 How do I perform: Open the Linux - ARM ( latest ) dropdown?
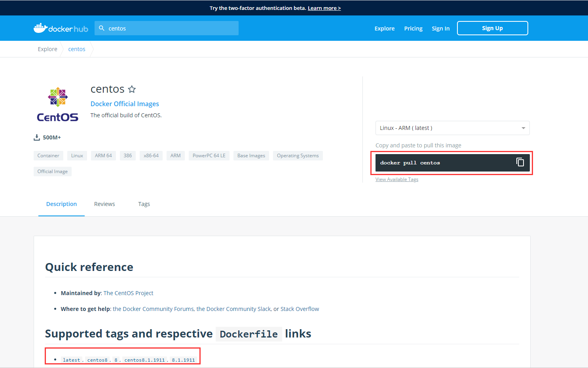coord(452,128)
